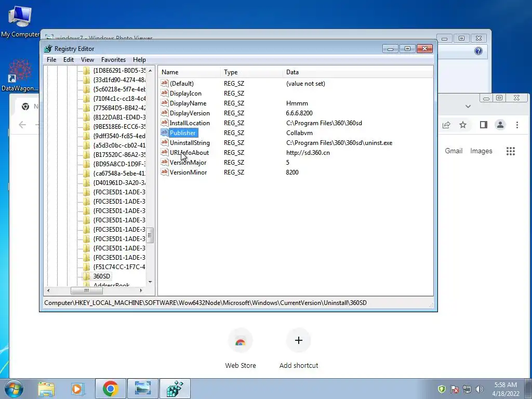This screenshot has height=399, width=532.
Task: Click Chrome's back arrow button
Action: pyautogui.click(x=22, y=125)
